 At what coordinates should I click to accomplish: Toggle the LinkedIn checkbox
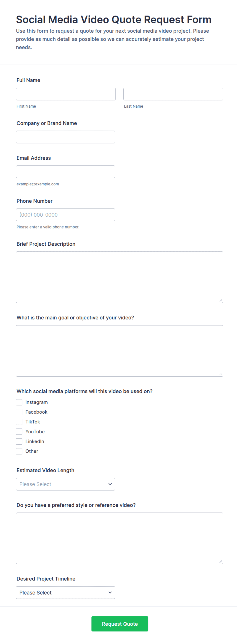coord(19,441)
